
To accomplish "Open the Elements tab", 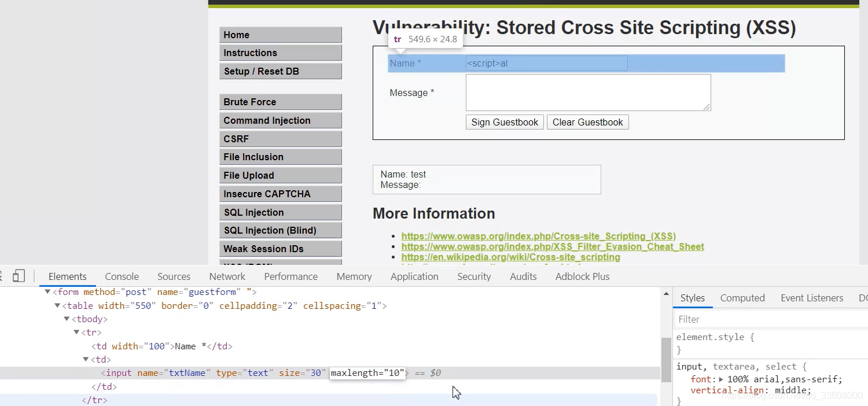I will [x=68, y=276].
